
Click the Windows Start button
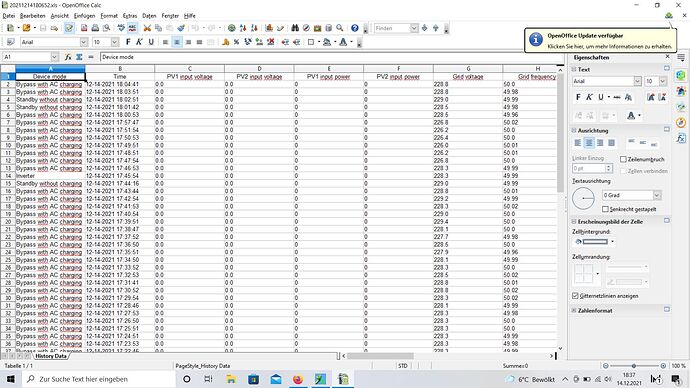tap(11, 379)
